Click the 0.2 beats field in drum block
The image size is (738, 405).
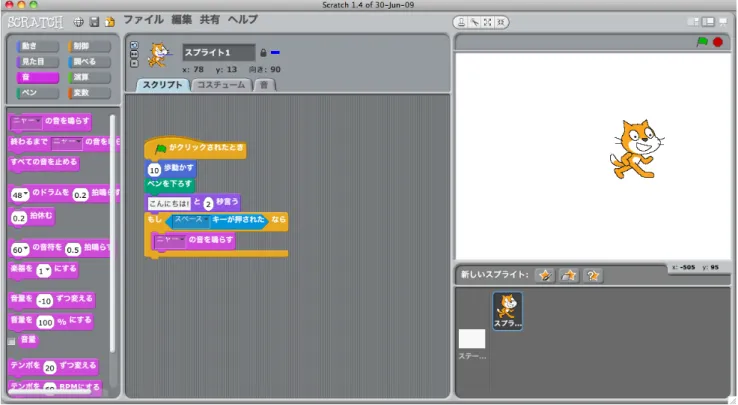(80, 195)
